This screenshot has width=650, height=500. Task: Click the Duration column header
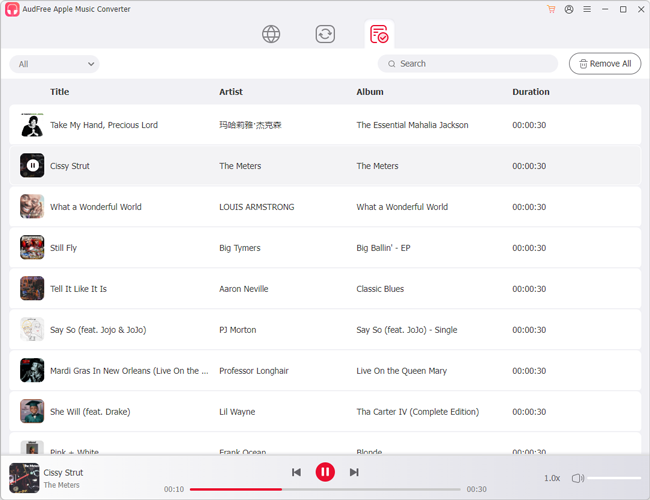[x=531, y=92]
